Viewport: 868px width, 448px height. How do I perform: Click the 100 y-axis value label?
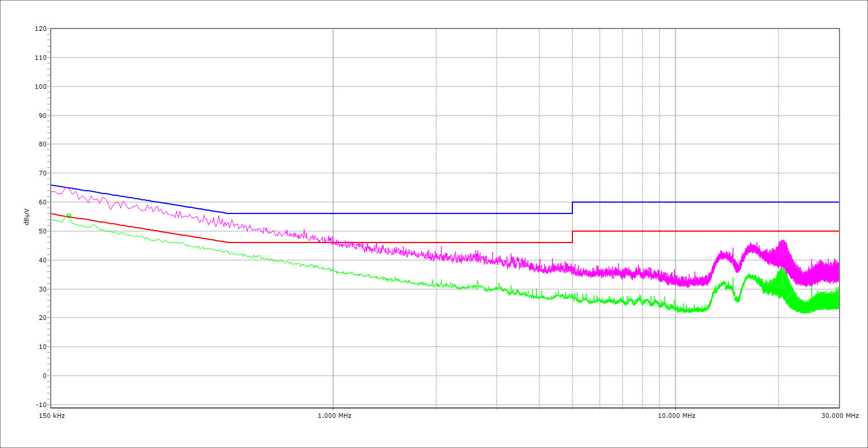[40, 87]
